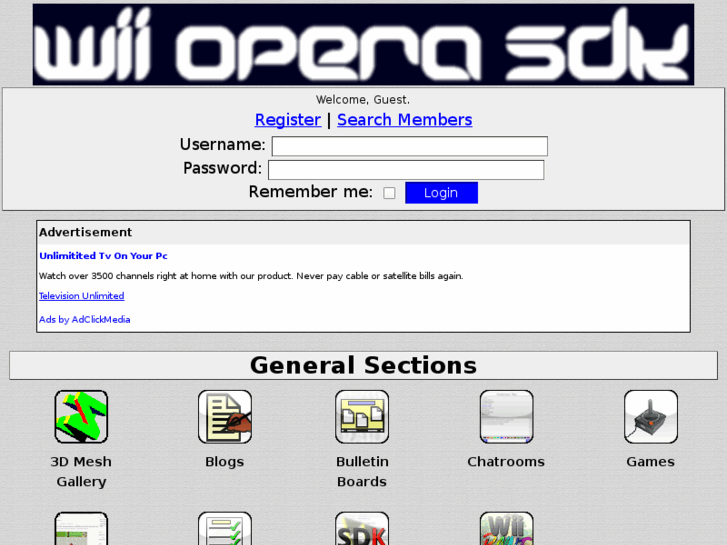
Task: Click the '3D Mesh Gallery' label
Action: 81,471
